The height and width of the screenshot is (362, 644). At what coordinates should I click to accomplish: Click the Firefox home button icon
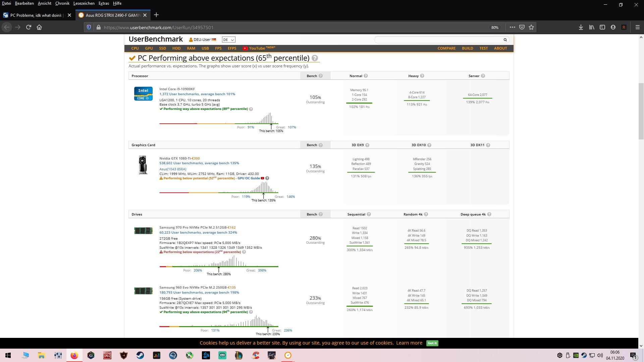(39, 27)
